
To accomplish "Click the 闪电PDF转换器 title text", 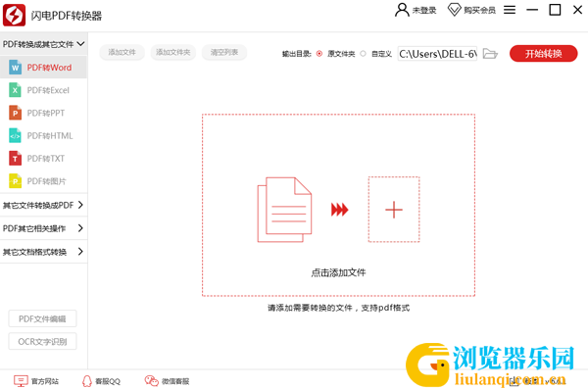I will (67, 16).
